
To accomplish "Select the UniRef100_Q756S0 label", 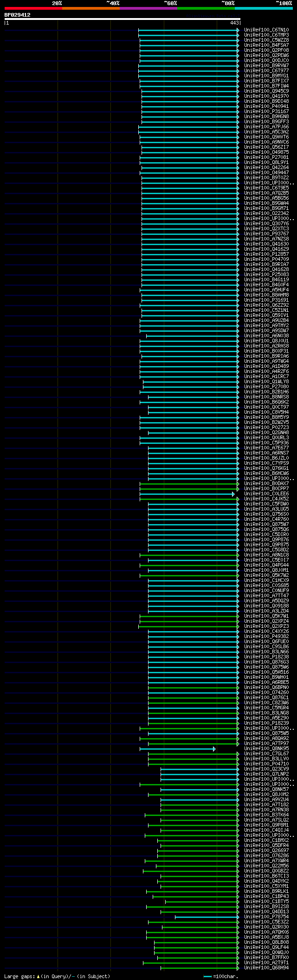I will point(266,514).
